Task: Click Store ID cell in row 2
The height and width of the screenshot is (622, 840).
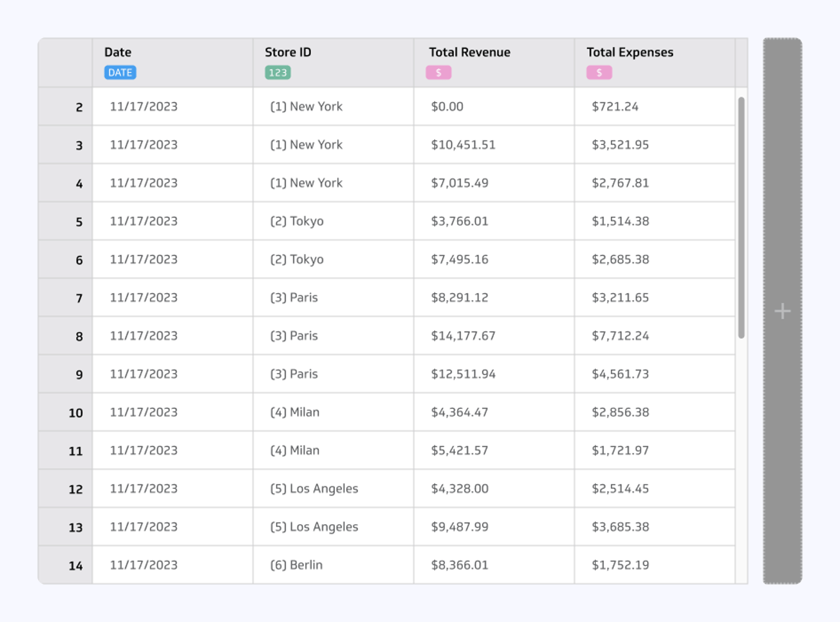Action: pyautogui.click(x=333, y=107)
